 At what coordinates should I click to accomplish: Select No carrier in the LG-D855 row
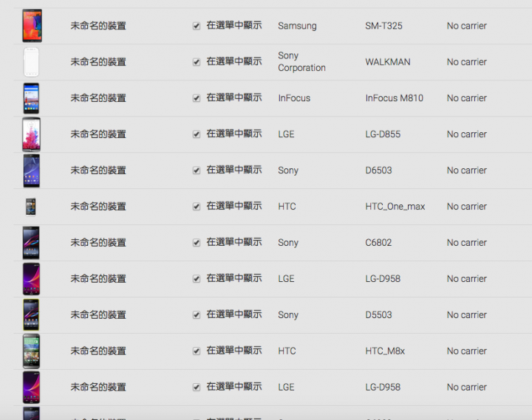(x=467, y=134)
